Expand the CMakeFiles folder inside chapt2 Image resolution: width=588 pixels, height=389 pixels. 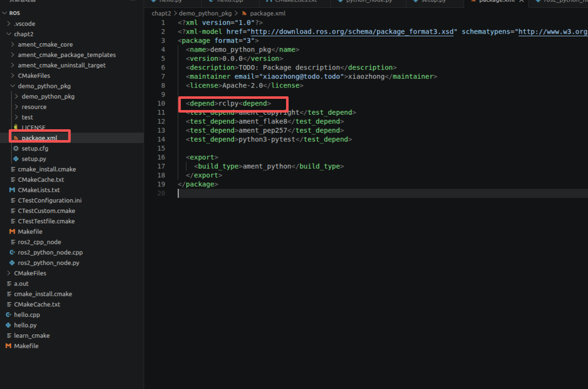(x=13, y=76)
